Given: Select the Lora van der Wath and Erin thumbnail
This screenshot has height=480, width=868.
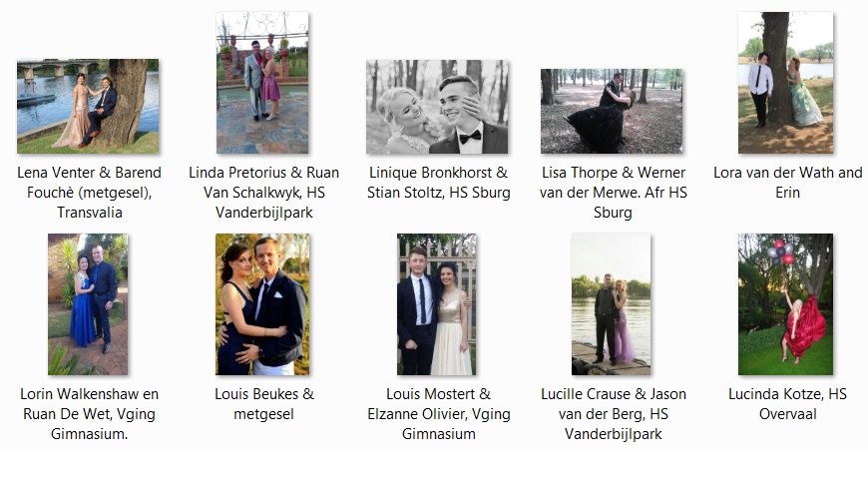Looking at the screenshot, I should tap(785, 83).
